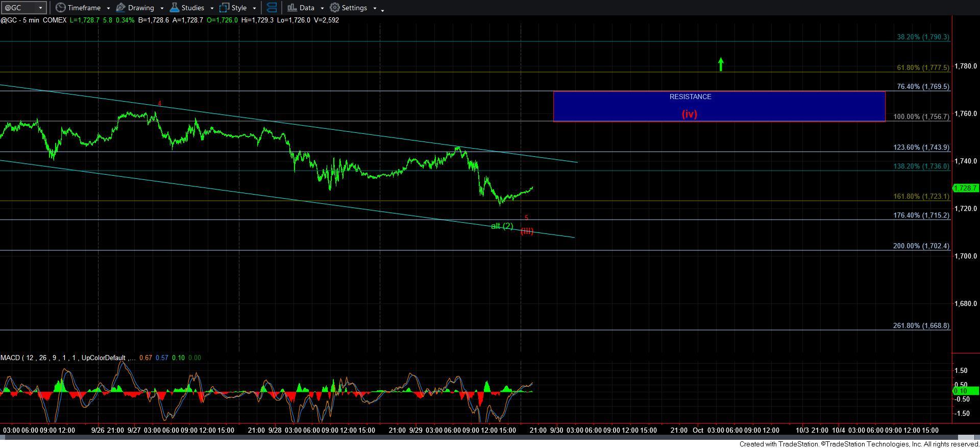Open the toolbar overflow arrow after Settings
The width and height of the screenshot is (980, 448).
tap(383, 9)
